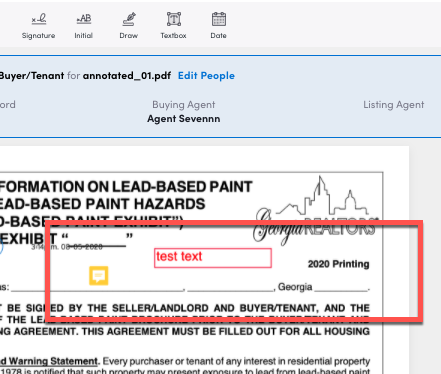Click the Textbox label text

[174, 35]
